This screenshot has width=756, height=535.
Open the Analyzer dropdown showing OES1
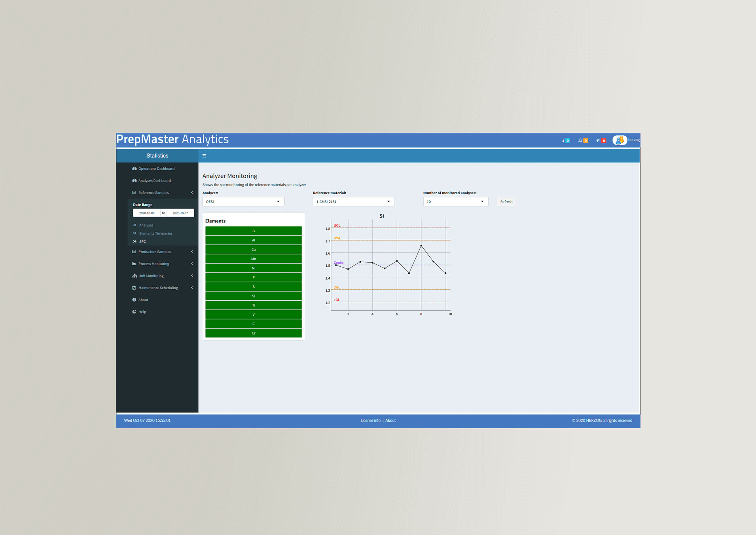point(243,202)
